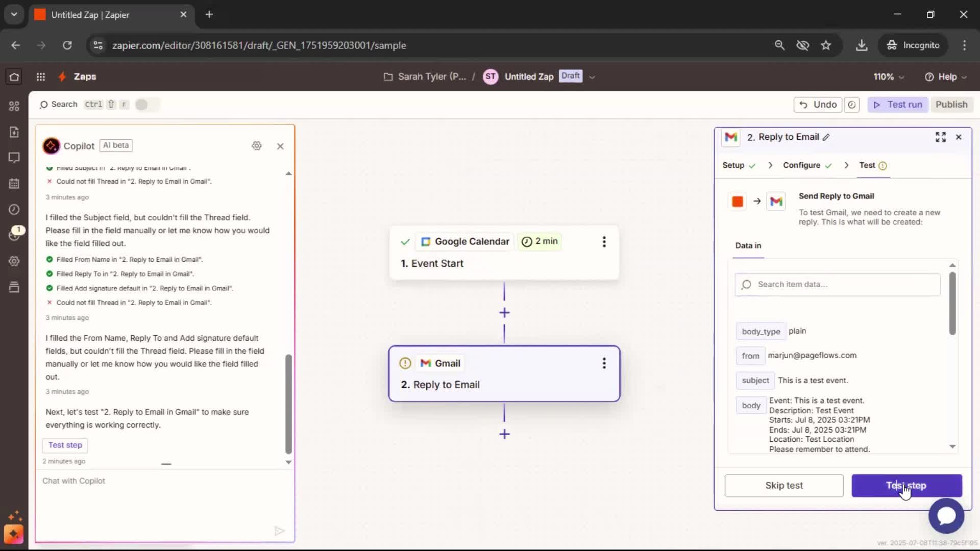Open the settings gear in left sidebar
This screenshot has height=551, width=980.
[x=14, y=261]
